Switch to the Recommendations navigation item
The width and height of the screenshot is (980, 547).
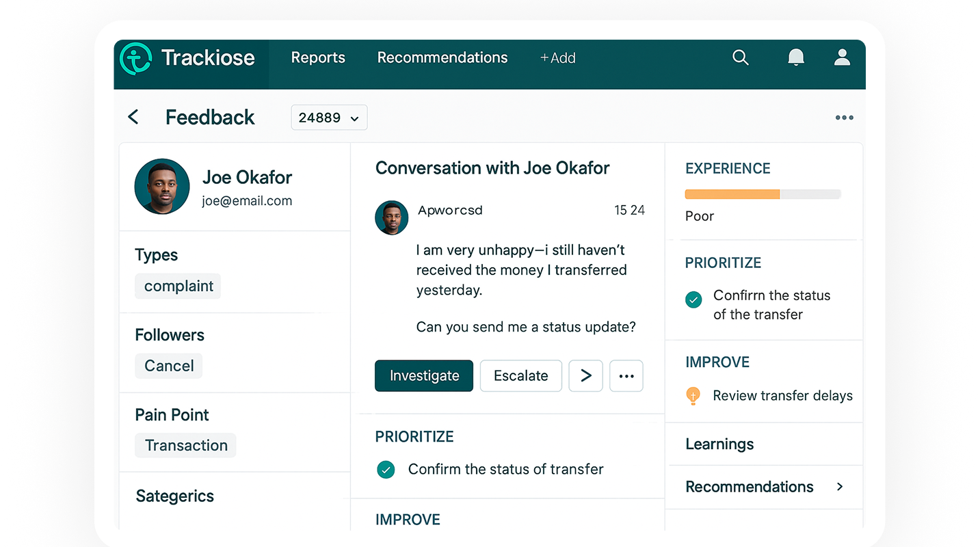pos(442,57)
